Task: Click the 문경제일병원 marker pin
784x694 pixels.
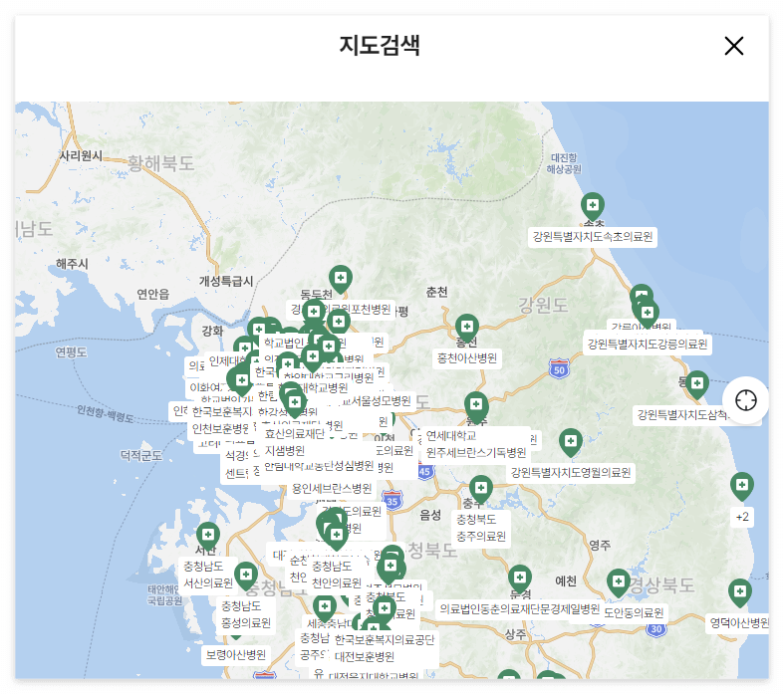Action: [520, 579]
